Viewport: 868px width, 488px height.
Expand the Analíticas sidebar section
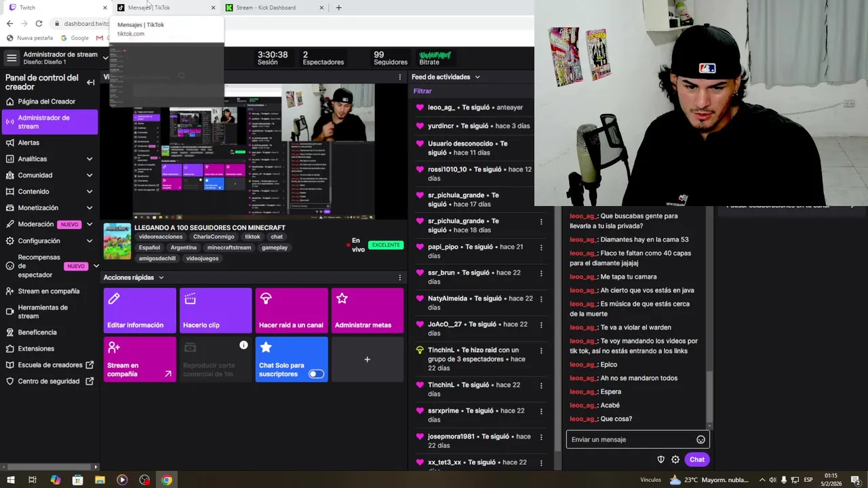click(90, 159)
